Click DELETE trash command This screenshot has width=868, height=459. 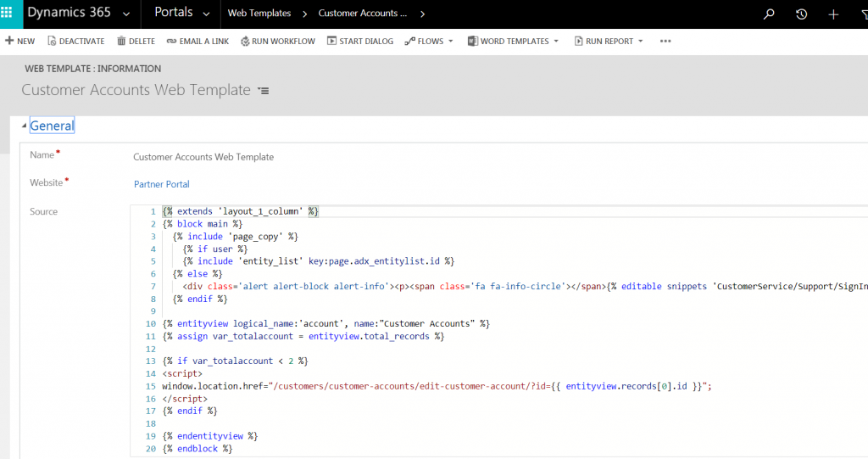[136, 41]
